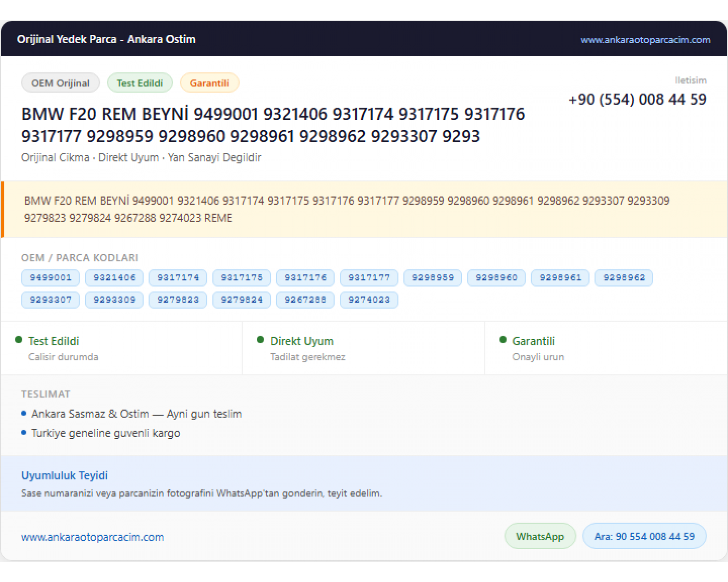The width and height of the screenshot is (728, 582).
Task: Open the website link in header
Action: pyautogui.click(x=645, y=40)
